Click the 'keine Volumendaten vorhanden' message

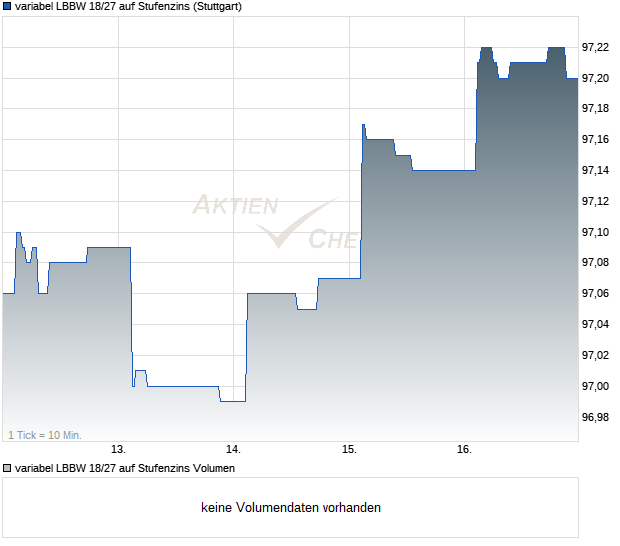291,508
